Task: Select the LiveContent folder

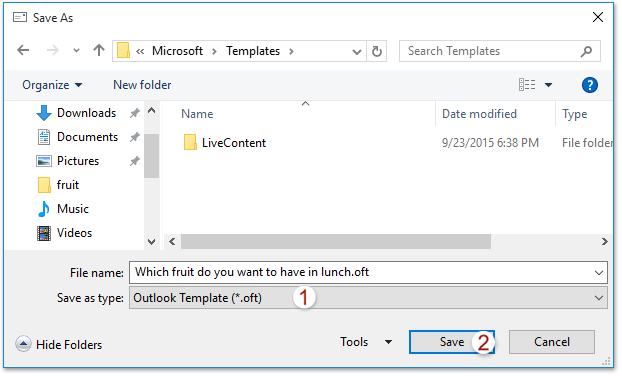Action: 225,143
